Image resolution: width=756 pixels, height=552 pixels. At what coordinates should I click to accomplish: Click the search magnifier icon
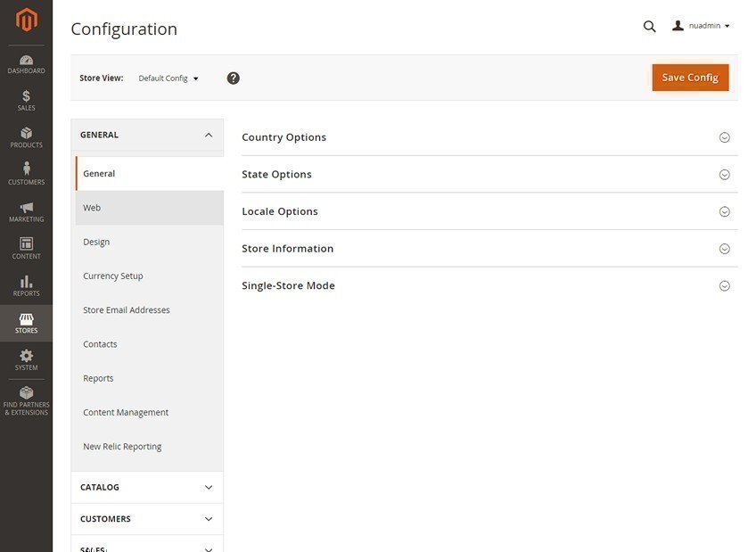pyautogui.click(x=649, y=27)
